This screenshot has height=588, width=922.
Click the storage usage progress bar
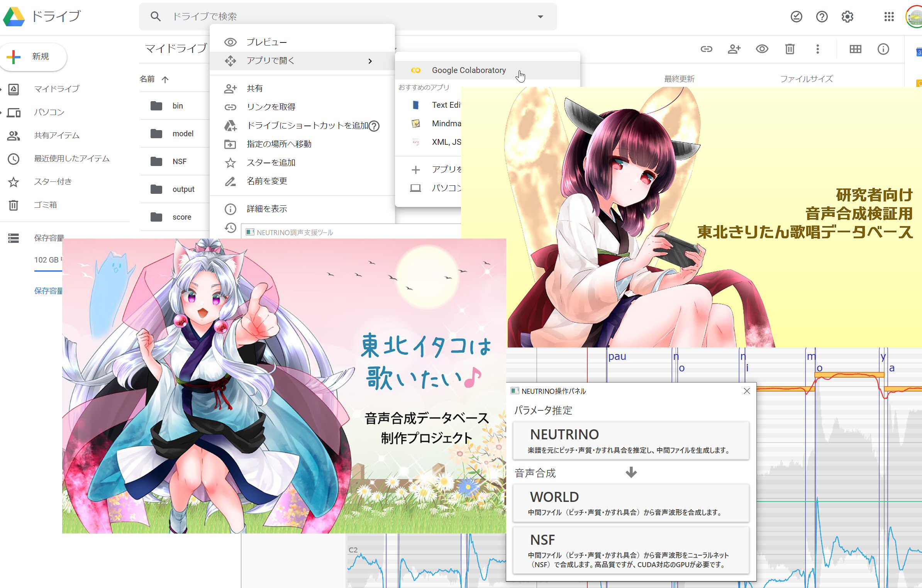pyautogui.click(x=48, y=271)
